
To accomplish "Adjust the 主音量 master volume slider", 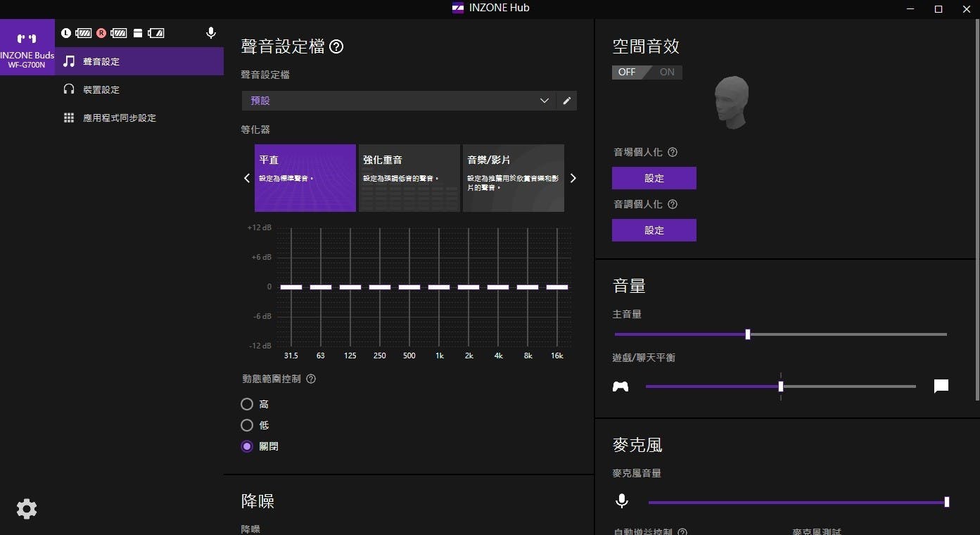I will [x=748, y=334].
